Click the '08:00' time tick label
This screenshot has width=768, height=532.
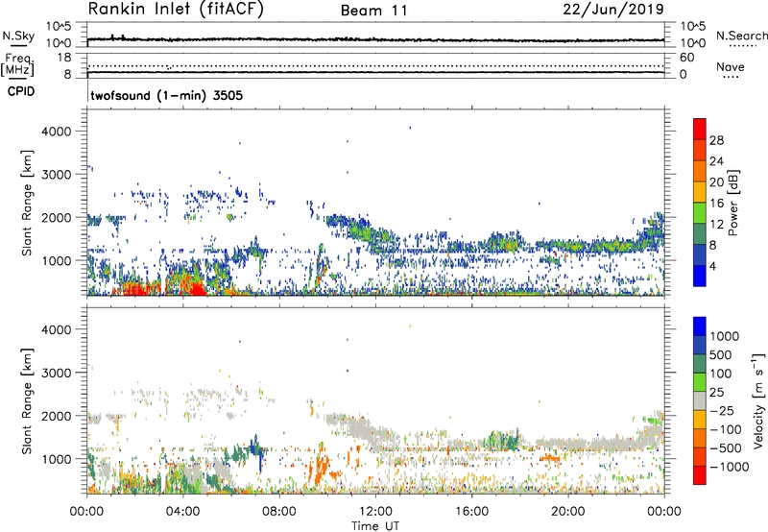[x=279, y=512]
